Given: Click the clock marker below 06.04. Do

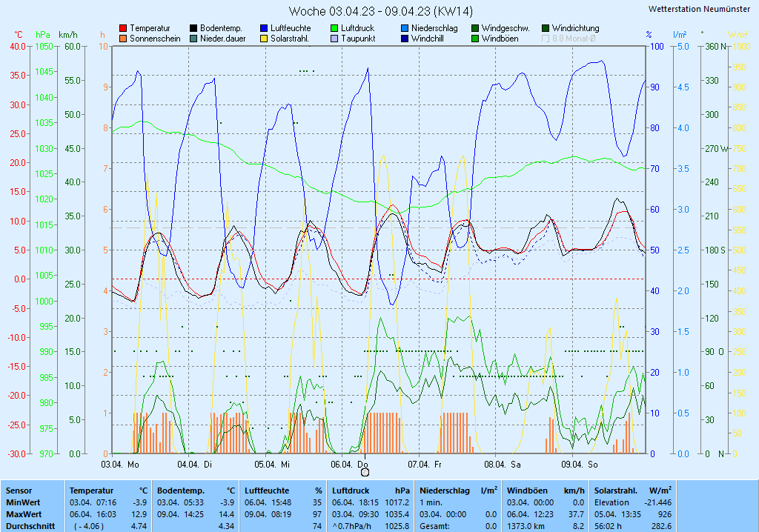Looking at the screenshot, I should [x=364, y=471].
